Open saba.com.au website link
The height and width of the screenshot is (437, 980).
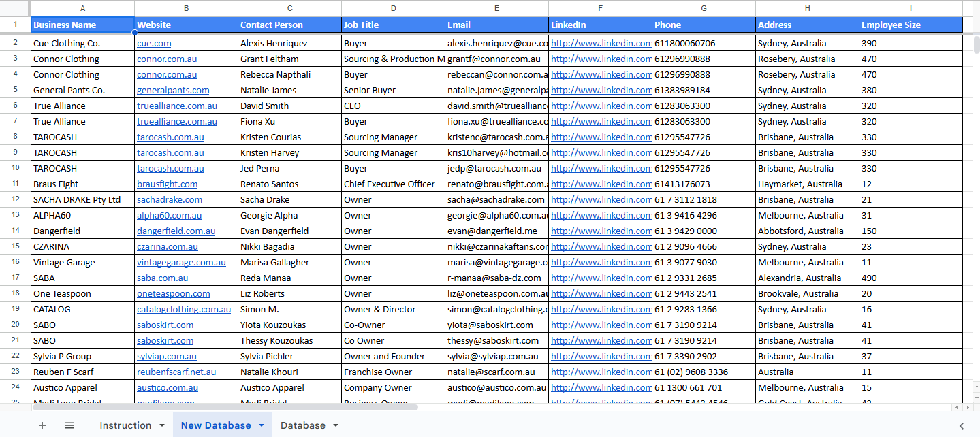(x=162, y=278)
